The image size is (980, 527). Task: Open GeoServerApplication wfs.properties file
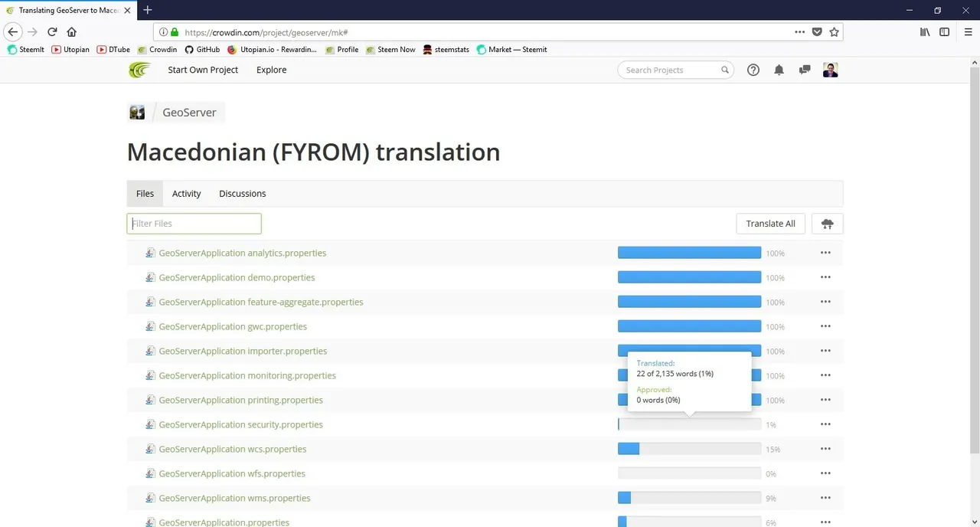[x=232, y=473]
